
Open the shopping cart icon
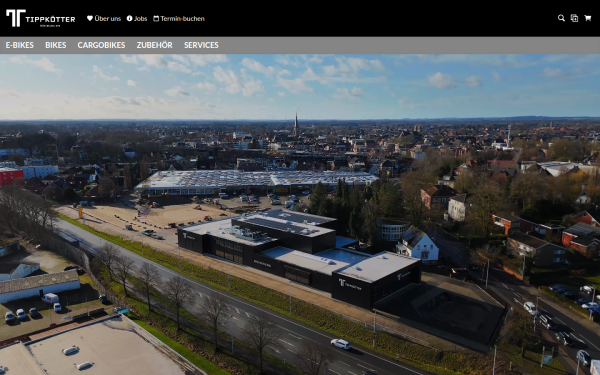click(x=587, y=18)
